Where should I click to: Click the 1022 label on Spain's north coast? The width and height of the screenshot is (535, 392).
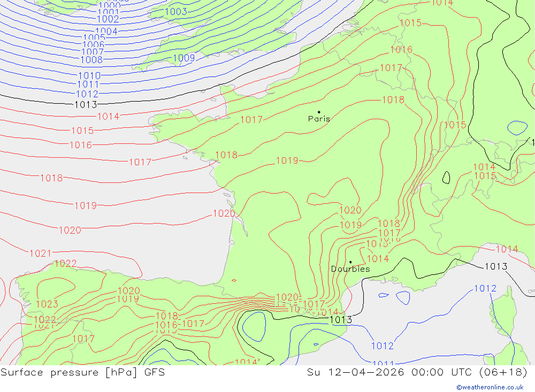(x=65, y=264)
